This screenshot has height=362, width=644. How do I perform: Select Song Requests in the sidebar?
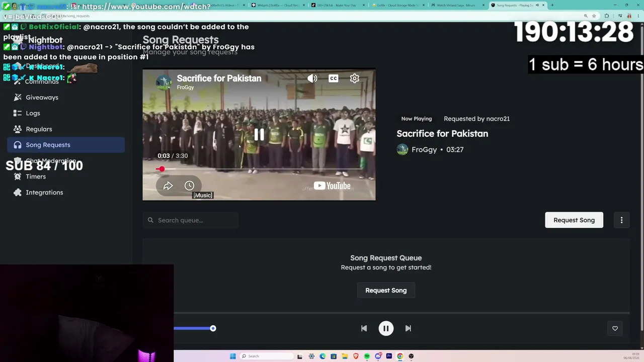[x=66, y=145]
